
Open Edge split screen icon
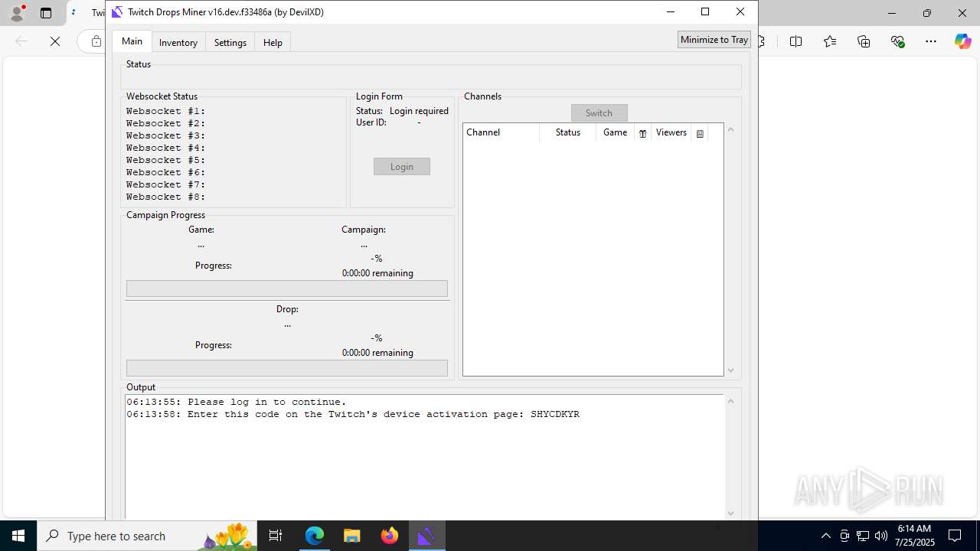click(x=795, y=41)
